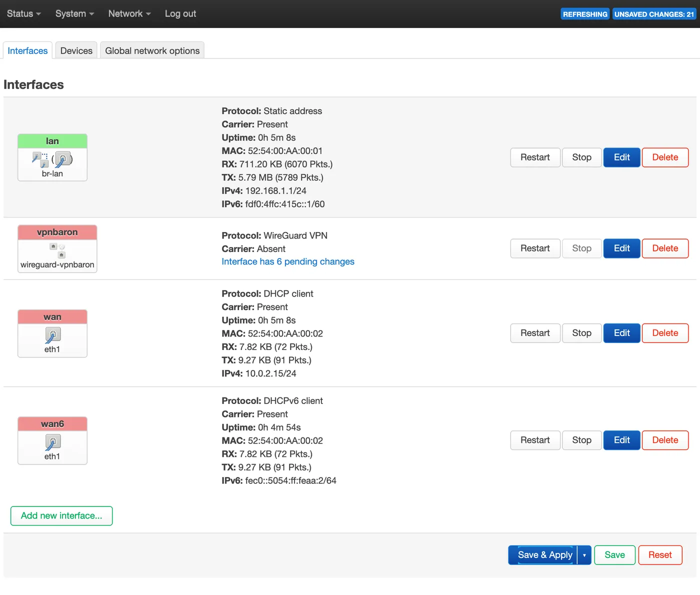Restart the vpnbaron interface
The image size is (700, 595).
point(535,248)
